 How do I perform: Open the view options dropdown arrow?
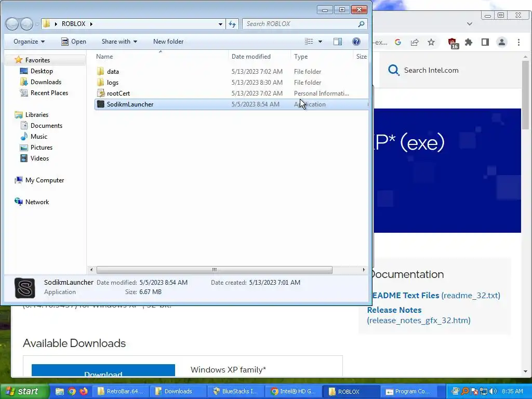320,42
